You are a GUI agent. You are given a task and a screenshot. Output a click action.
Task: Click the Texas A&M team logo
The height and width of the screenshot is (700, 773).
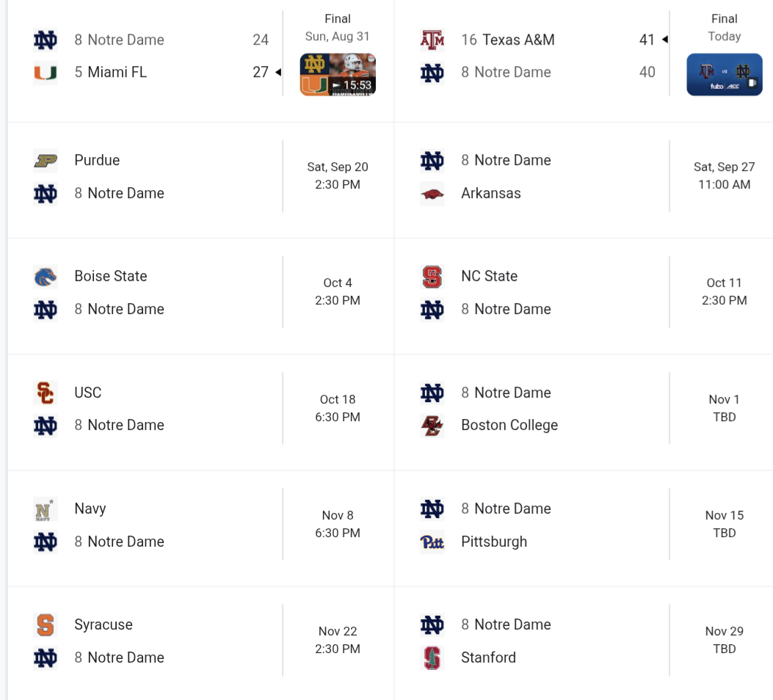[432, 40]
